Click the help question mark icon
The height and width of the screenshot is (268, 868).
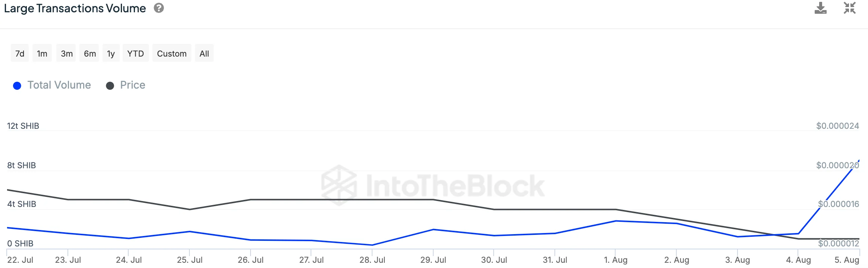(x=159, y=8)
